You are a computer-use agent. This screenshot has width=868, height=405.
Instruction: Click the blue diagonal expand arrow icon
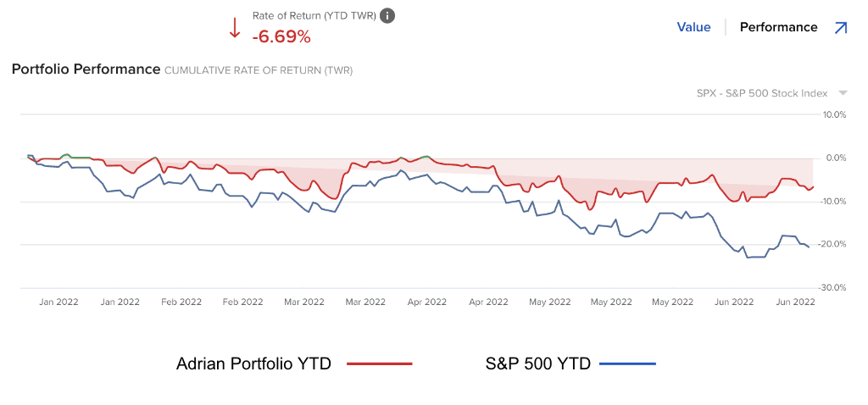pos(840,27)
